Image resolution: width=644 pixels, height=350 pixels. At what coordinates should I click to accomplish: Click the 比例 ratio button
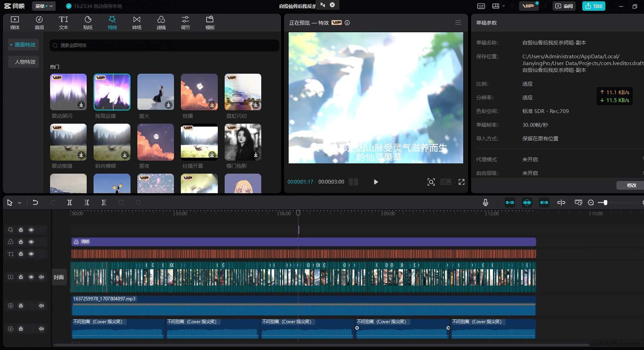tap(446, 182)
